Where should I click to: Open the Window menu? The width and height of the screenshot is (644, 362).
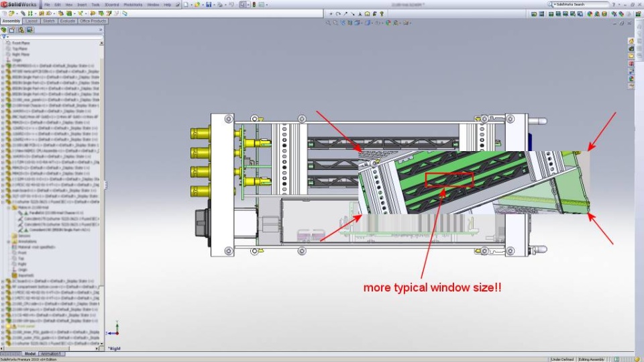153,5
